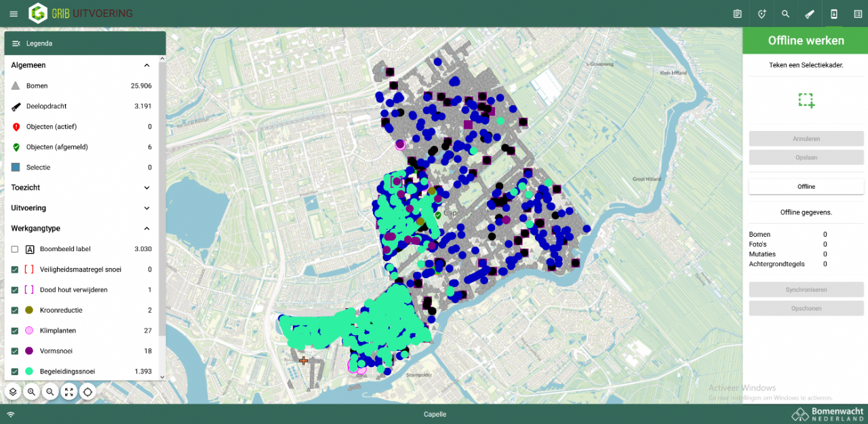Enable the Boombeeld label checkbox
The height and width of the screenshot is (424, 868).
(x=15, y=249)
